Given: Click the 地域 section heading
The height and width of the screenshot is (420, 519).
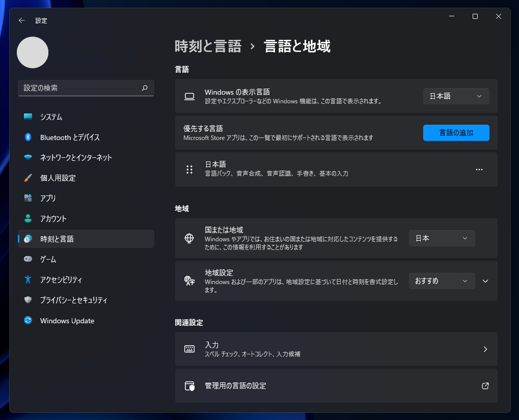Looking at the screenshot, I should (x=182, y=209).
